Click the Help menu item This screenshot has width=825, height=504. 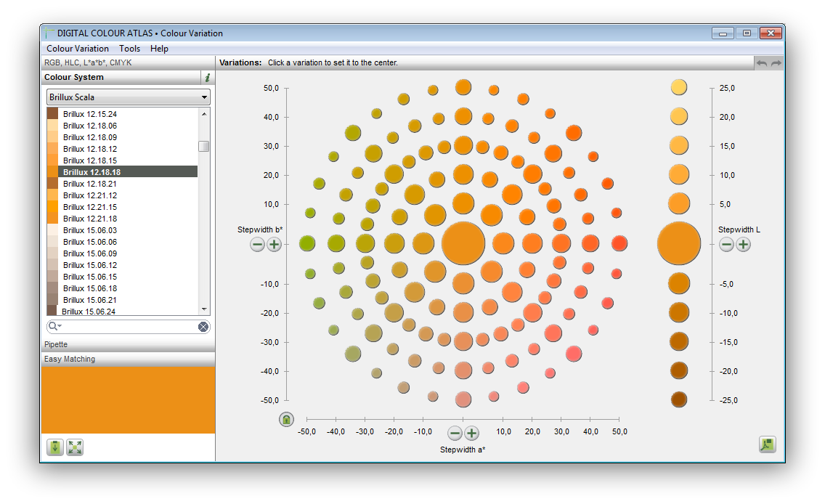159,49
